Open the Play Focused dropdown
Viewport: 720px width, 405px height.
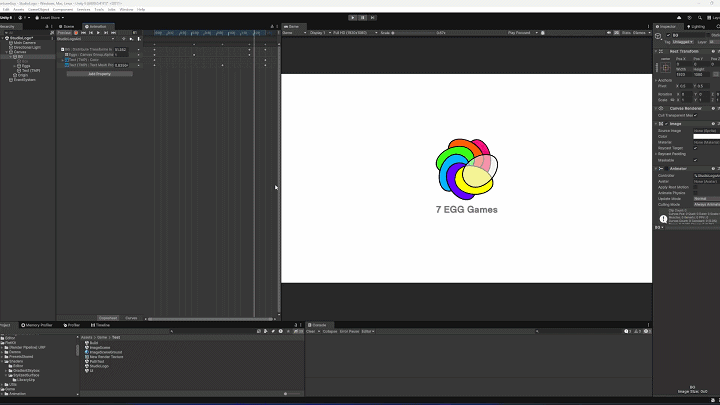pos(523,33)
